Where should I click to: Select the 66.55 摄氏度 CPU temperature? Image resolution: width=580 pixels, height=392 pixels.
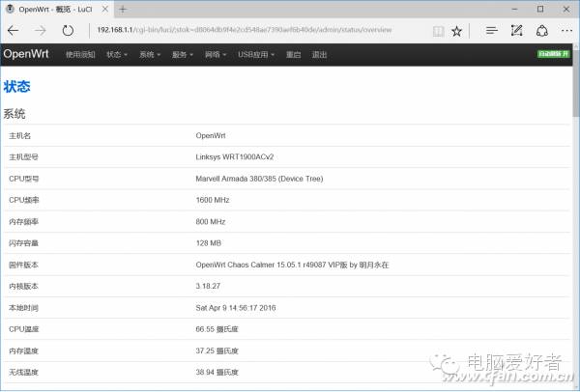(x=217, y=329)
